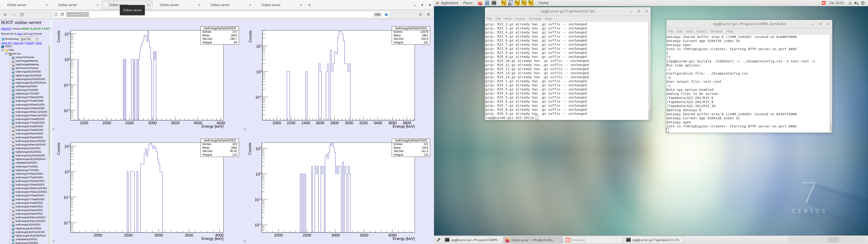
Task: Open the grid 2x2 layout dropdown
Action: coord(29,39)
